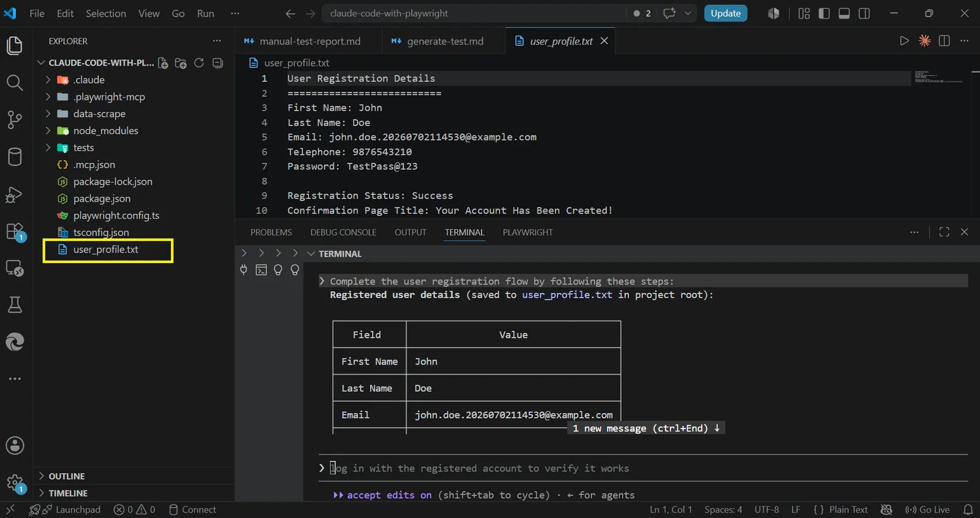Image resolution: width=980 pixels, height=518 pixels.
Task: Click New Folder icon in Explorer
Action: (x=181, y=63)
